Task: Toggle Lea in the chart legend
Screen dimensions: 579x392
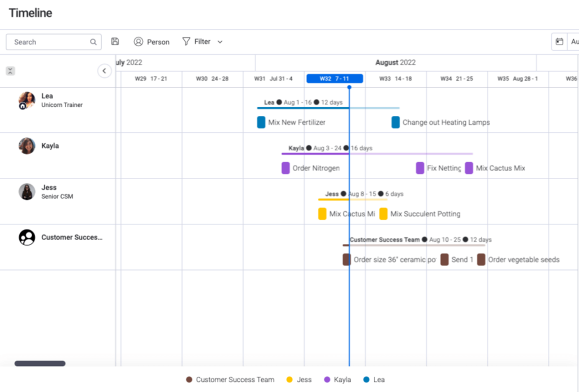Action: point(374,380)
